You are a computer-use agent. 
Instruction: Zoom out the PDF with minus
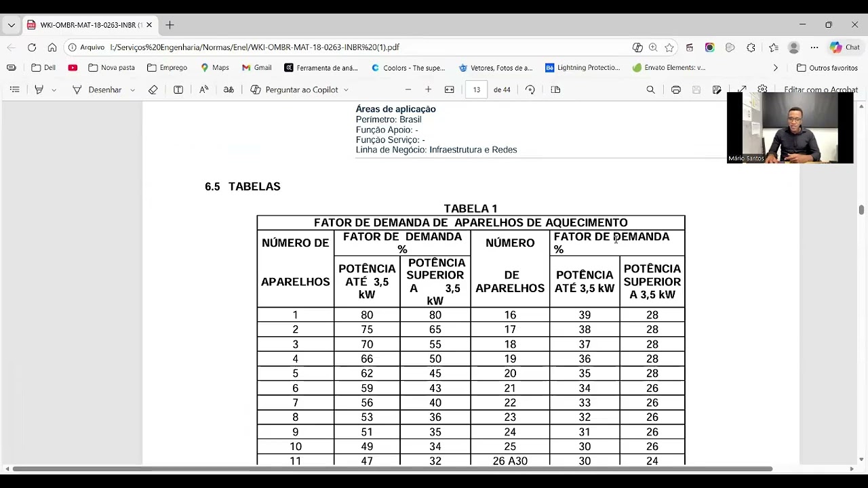coord(408,89)
